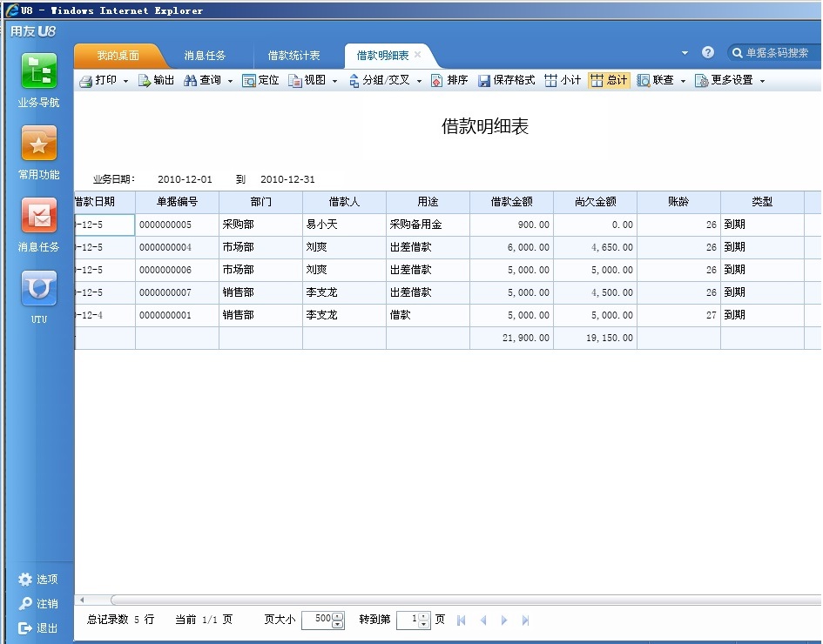
Task: Click page size spinner arrows
Action: 338,621
